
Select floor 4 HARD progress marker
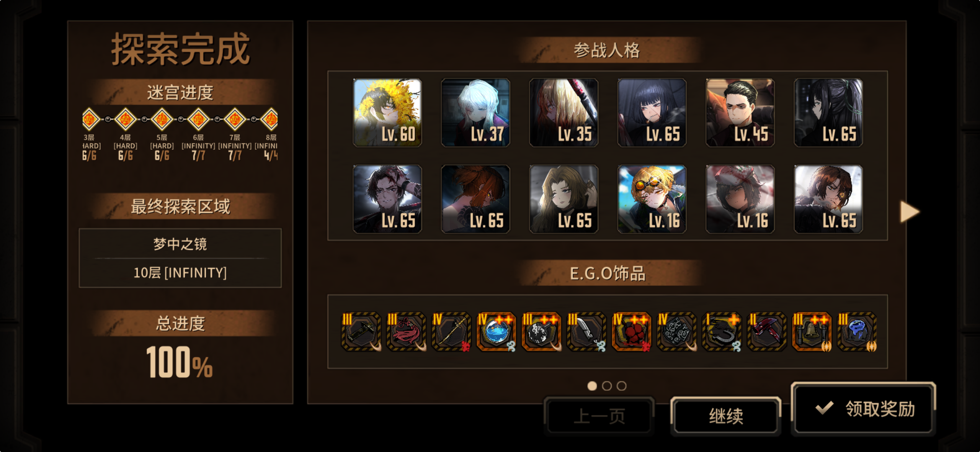click(125, 119)
